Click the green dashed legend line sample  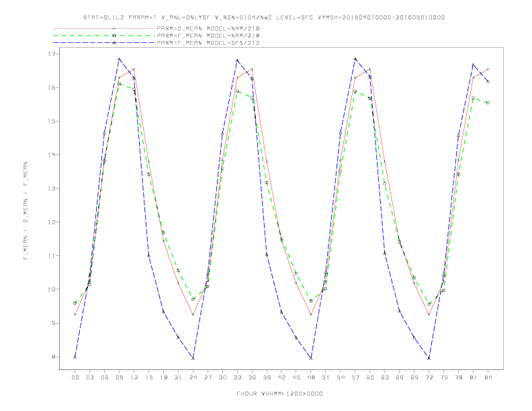pos(104,36)
